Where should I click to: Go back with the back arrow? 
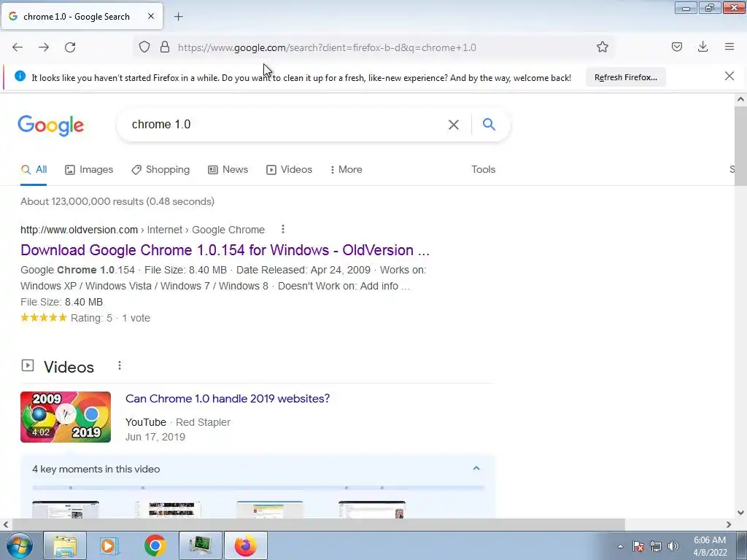pyautogui.click(x=18, y=47)
